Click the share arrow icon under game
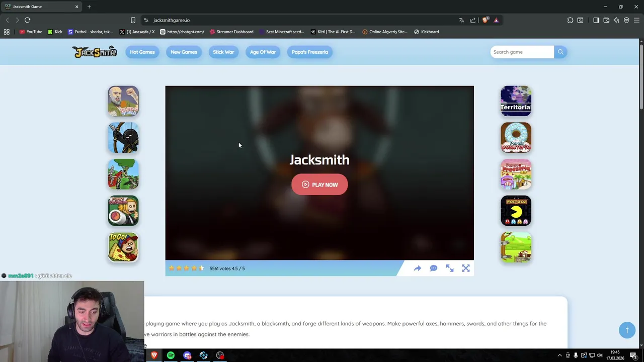The height and width of the screenshot is (362, 644). pyautogui.click(x=418, y=268)
